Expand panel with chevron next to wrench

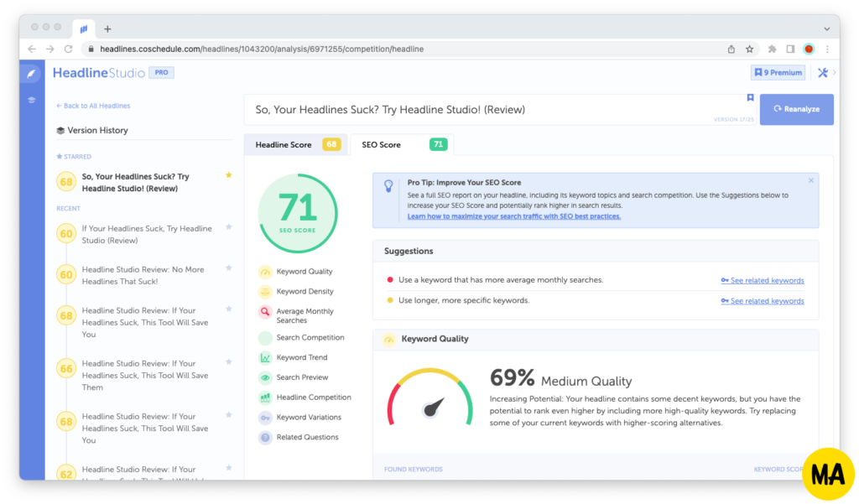(x=834, y=72)
